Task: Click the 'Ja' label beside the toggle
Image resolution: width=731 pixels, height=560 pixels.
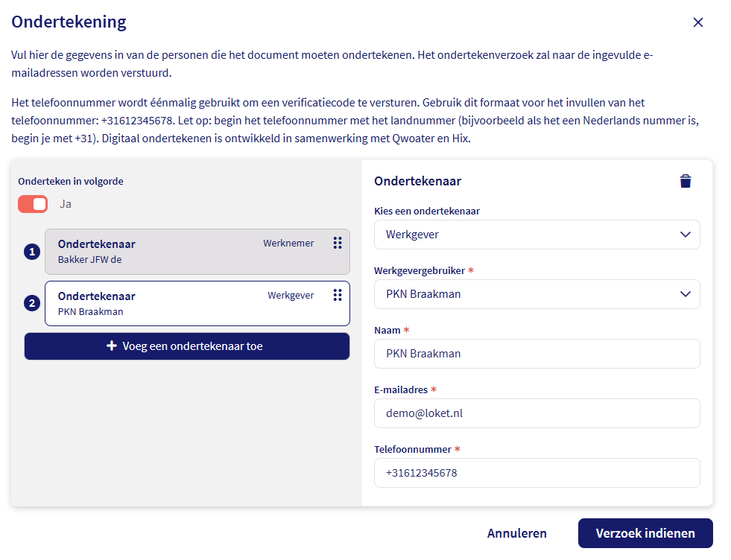Action: pos(66,204)
